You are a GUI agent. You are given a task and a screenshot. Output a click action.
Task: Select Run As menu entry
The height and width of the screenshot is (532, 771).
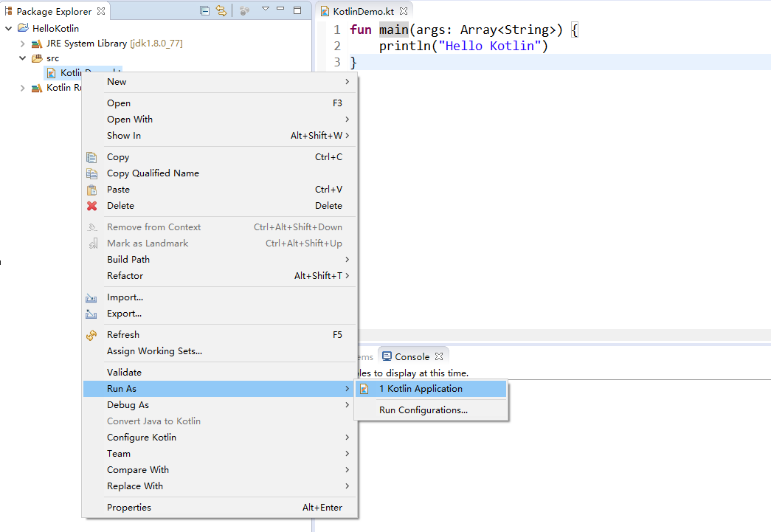tap(219, 389)
